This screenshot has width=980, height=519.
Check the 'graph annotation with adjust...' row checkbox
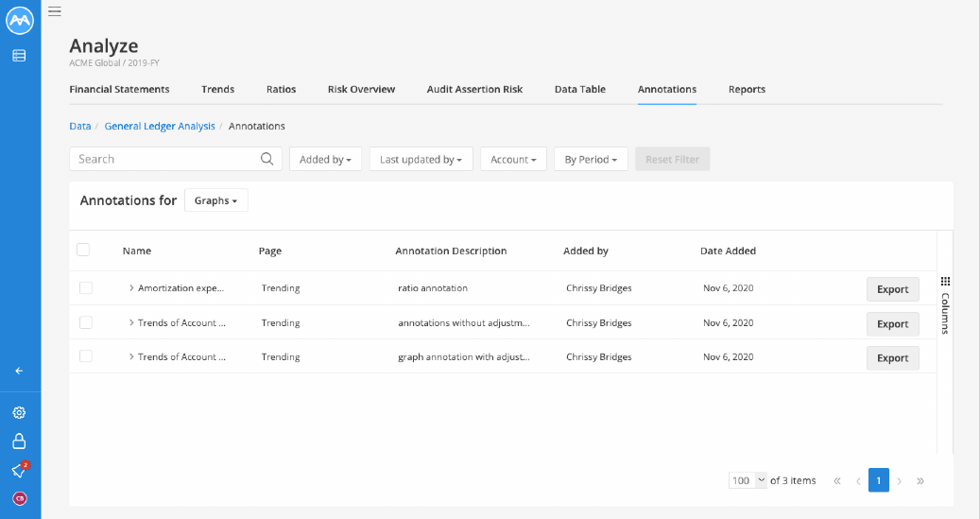click(x=86, y=355)
